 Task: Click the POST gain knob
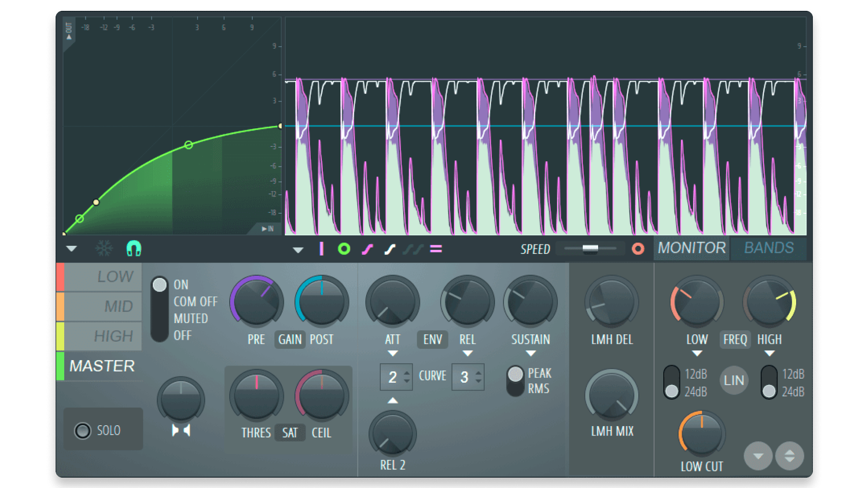click(321, 301)
